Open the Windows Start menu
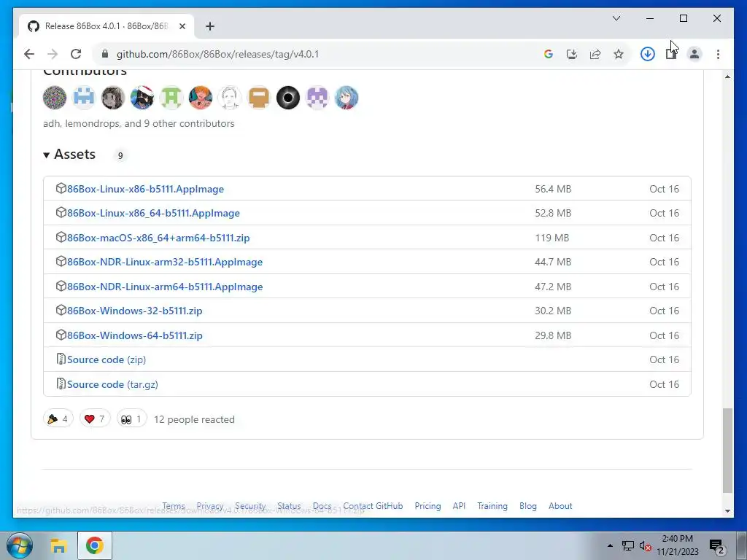747x560 pixels. click(x=20, y=545)
